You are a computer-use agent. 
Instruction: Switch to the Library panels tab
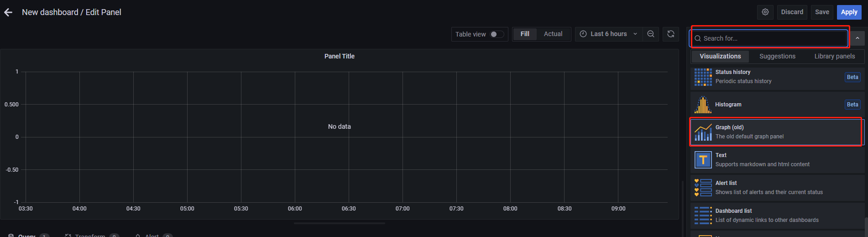[835, 56]
